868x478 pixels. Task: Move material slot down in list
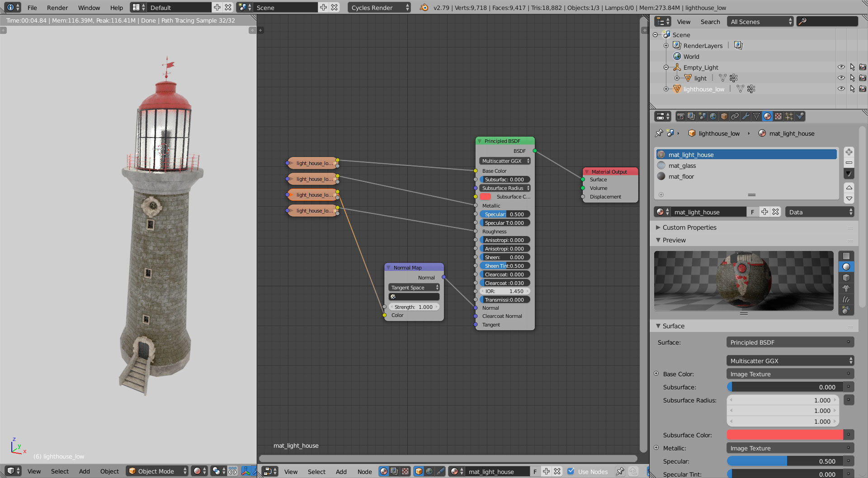[x=849, y=198]
